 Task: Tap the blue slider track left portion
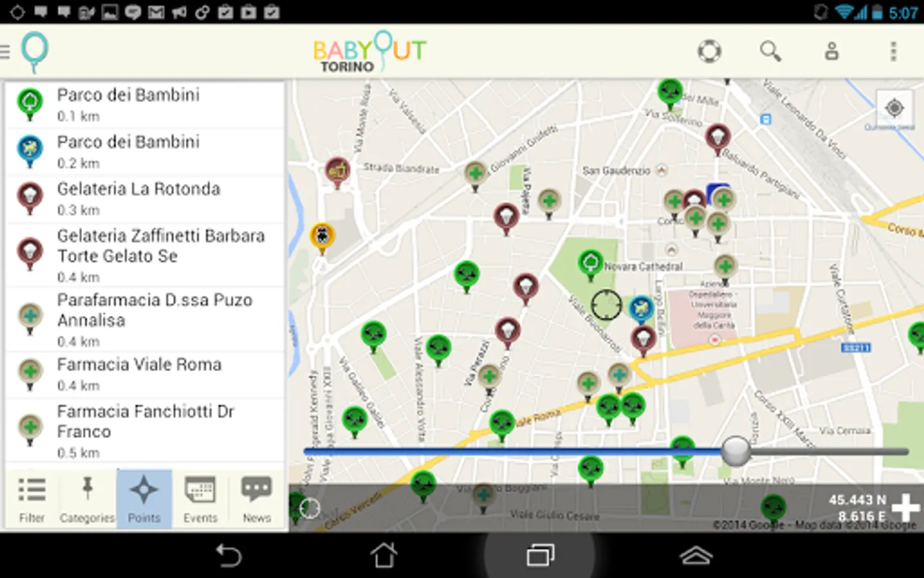point(512,452)
